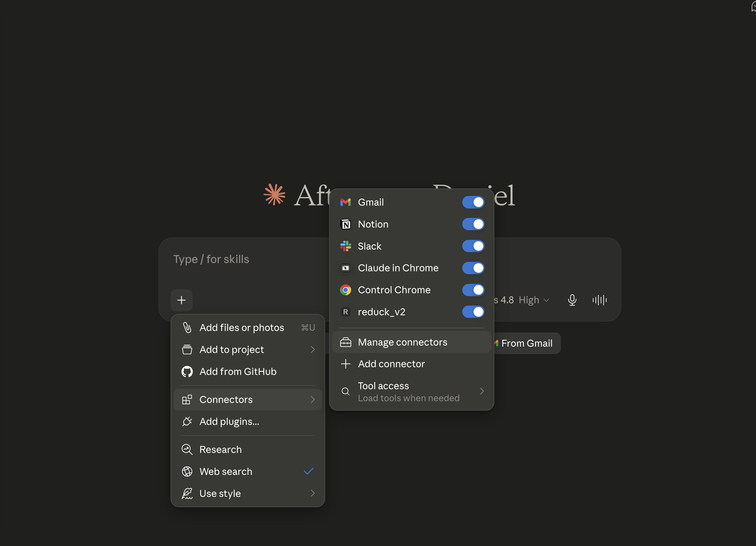756x546 pixels.
Task: Click the Add plugins plug icon
Action: click(187, 422)
